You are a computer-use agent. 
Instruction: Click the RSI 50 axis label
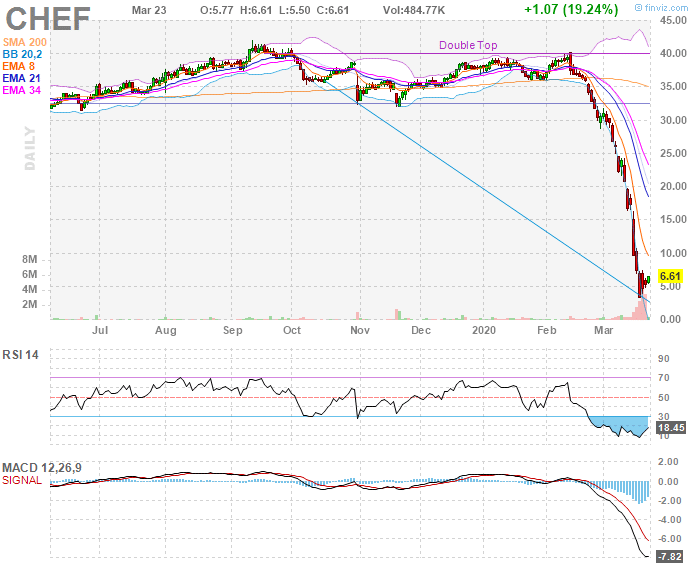(664, 398)
